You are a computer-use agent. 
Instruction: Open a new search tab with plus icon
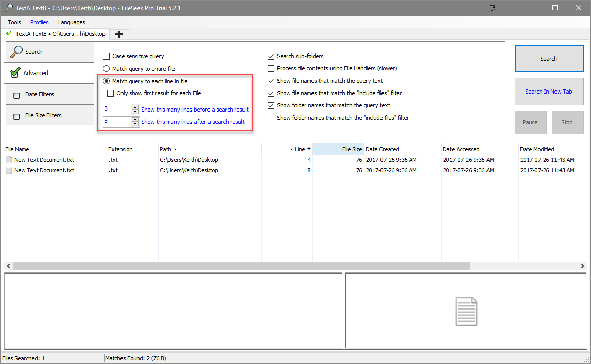point(119,34)
